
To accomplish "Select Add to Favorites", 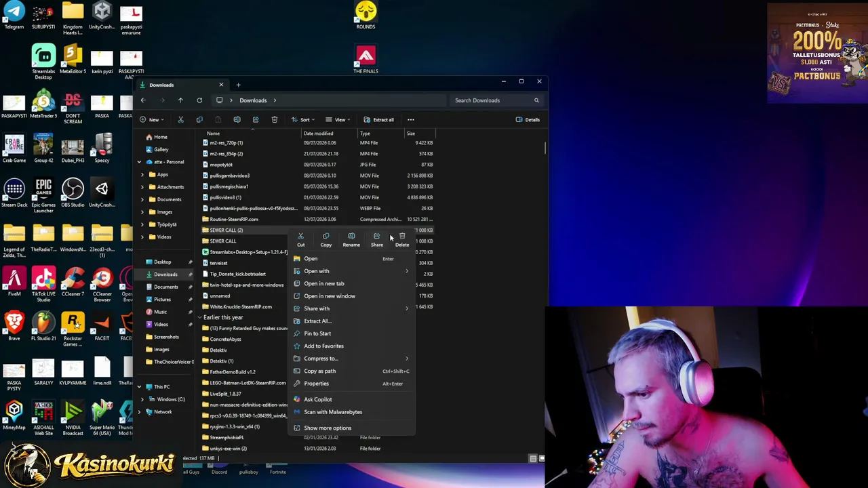I will click(351, 346).
